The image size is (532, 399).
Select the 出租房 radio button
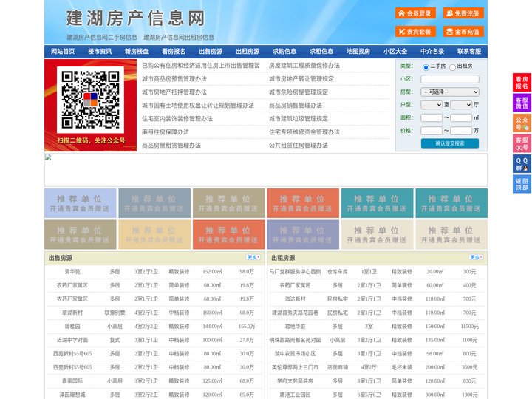pyautogui.click(x=452, y=67)
